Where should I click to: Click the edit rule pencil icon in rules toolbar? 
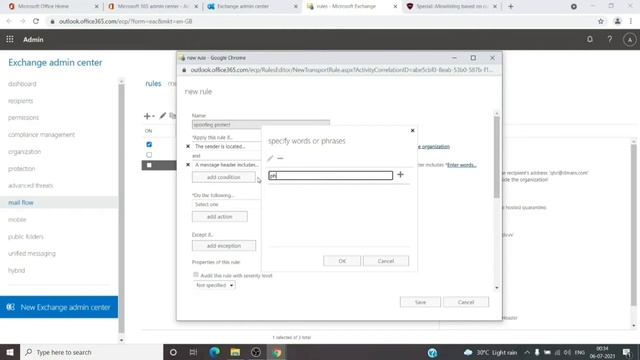click(163, 116)
